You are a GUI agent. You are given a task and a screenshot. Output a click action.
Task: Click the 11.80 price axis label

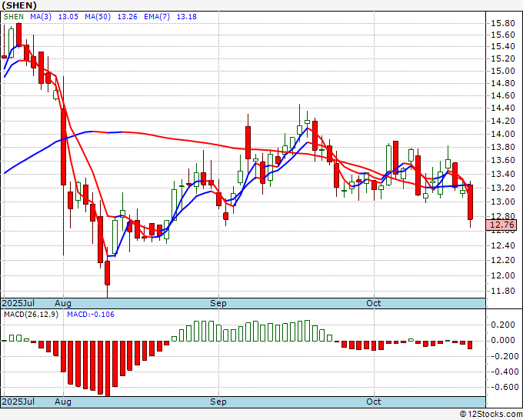point(503,291)
